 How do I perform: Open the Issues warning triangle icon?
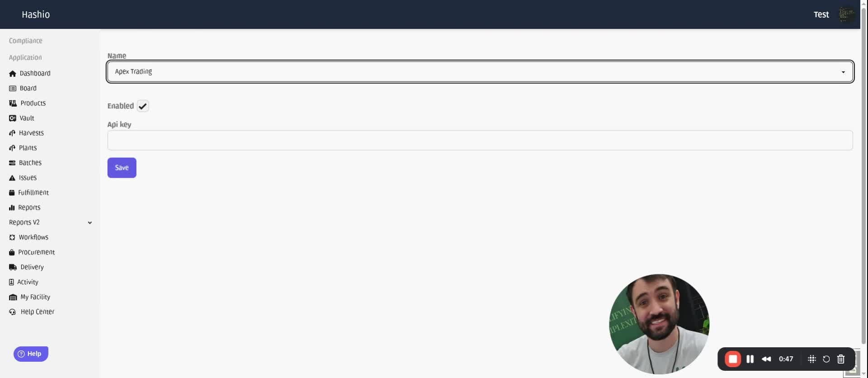12,178
